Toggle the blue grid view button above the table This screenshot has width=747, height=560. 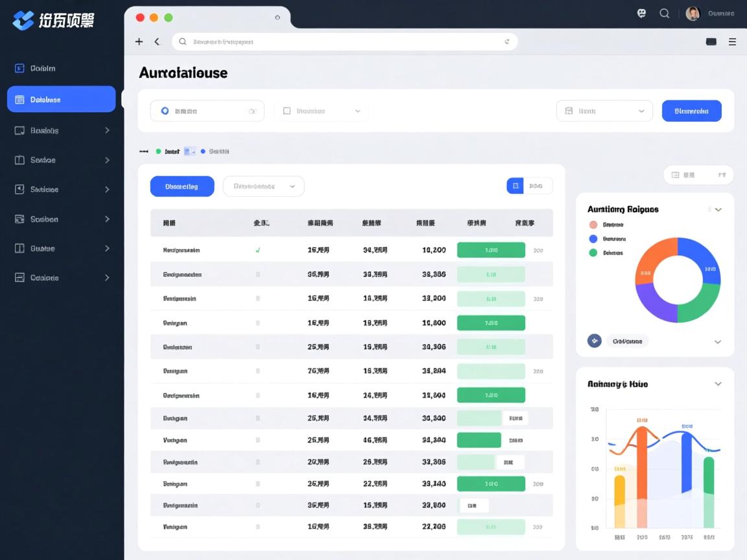pos(515,186)
